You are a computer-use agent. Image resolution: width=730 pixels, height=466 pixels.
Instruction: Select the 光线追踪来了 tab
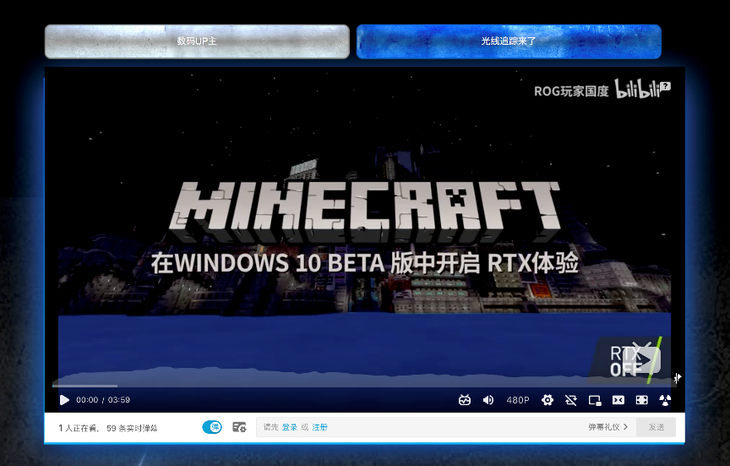508,41
